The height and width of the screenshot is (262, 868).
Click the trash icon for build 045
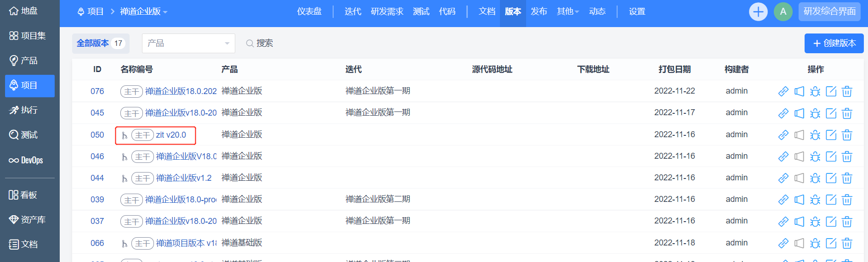click(x=847, y=113)
